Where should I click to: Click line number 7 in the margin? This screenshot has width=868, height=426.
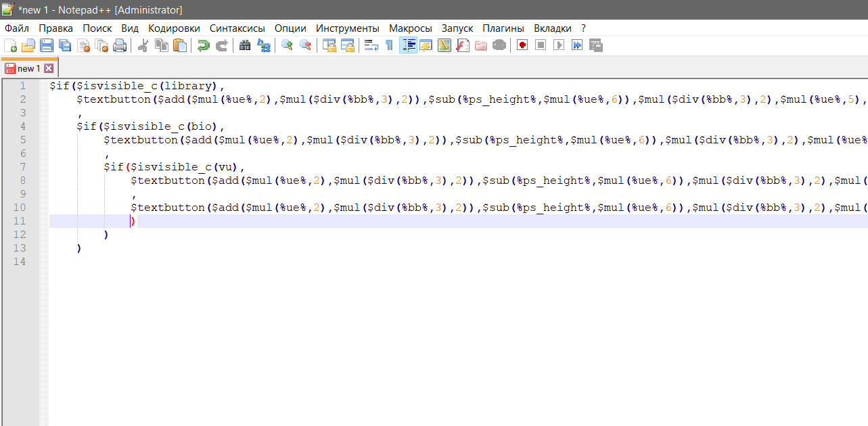pos(22,167)
